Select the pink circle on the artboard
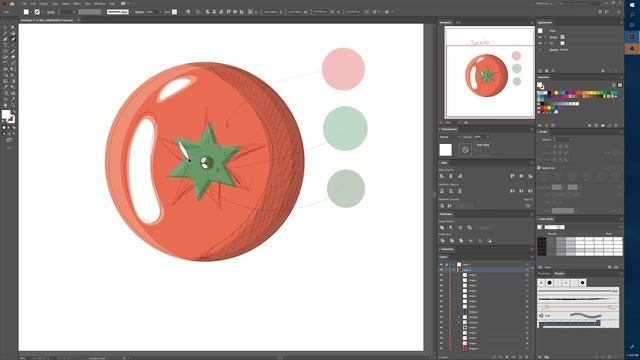 point(343,69)
